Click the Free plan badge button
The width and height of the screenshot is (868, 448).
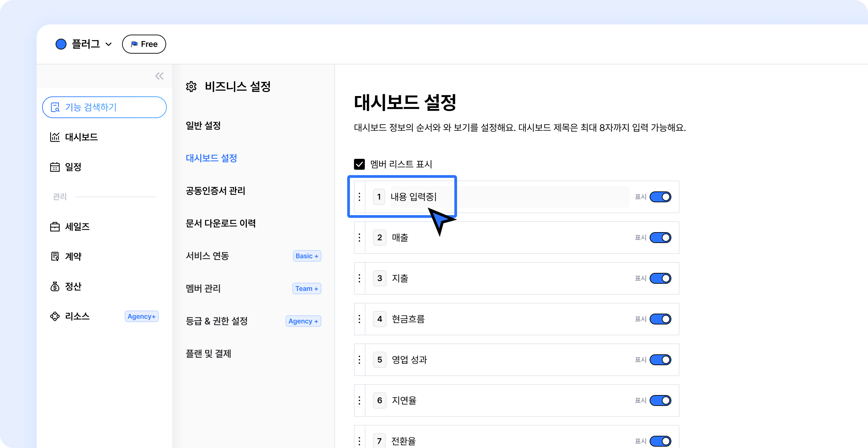point(144,44)
